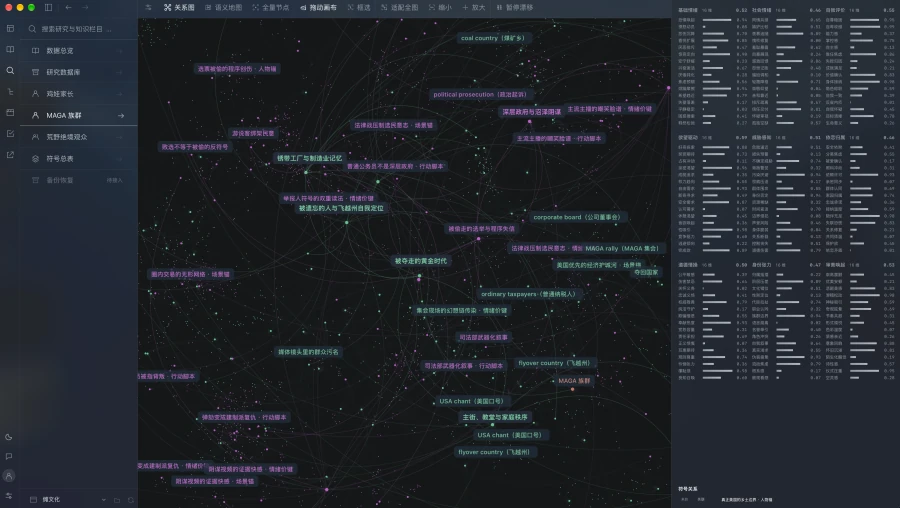900x508 pixels.
Task: Open the external link export icon in rail
Action: [x=10, y=154]
